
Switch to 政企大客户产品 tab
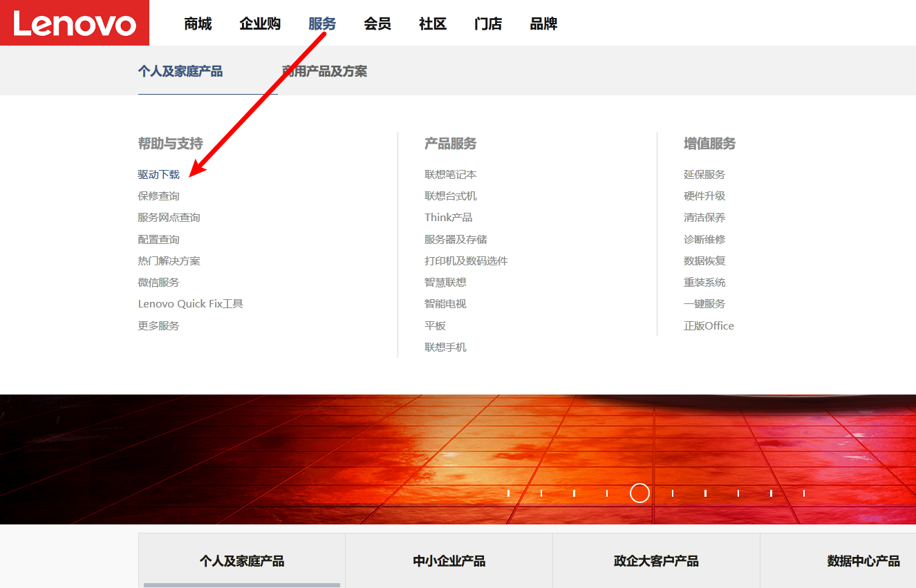coord(657,560)
